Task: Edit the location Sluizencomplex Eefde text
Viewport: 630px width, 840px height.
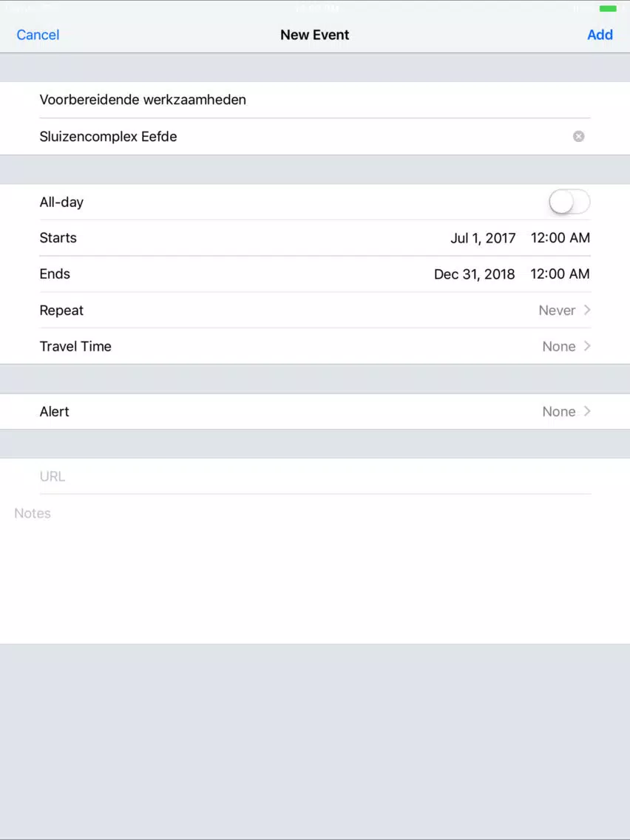Action: 108,137
